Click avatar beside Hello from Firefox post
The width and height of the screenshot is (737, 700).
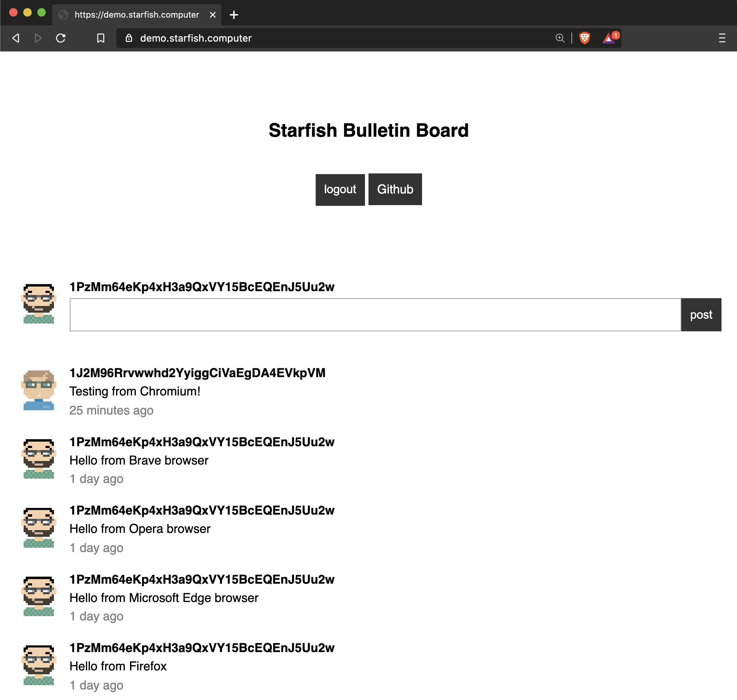[x=39, y=665]
